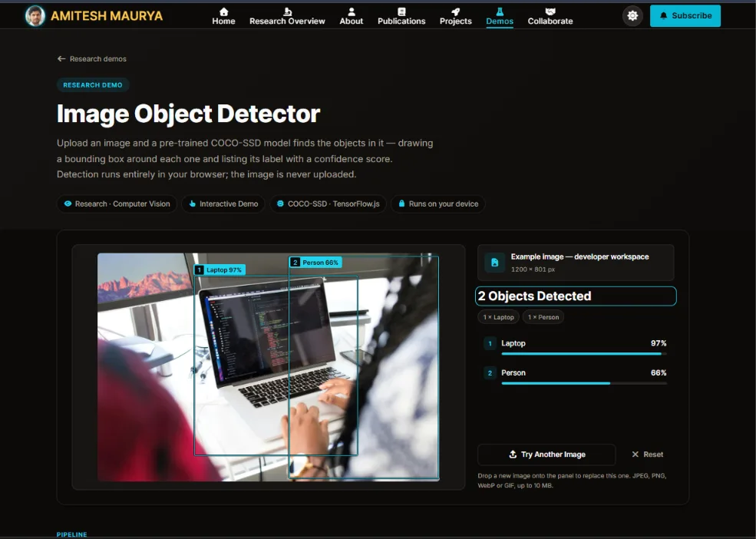Click the image file icon beside Example image
The width and height of the screenshot is (756, 539).
click(x=495, y=263)
